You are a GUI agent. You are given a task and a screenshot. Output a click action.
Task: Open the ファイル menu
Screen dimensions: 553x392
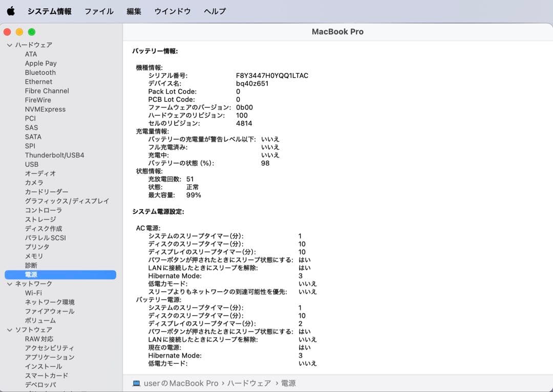pyautogui.click(x=99, y=11)
